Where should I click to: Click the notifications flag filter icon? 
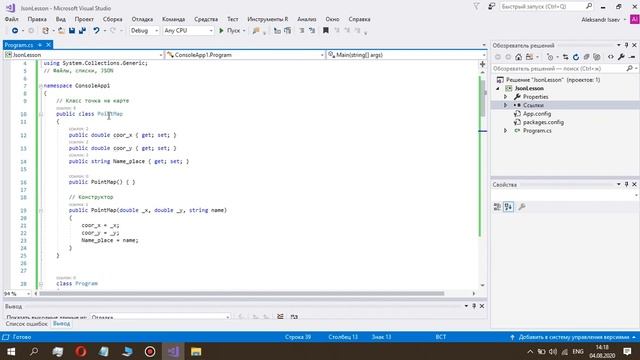click(x=476, y=7)
